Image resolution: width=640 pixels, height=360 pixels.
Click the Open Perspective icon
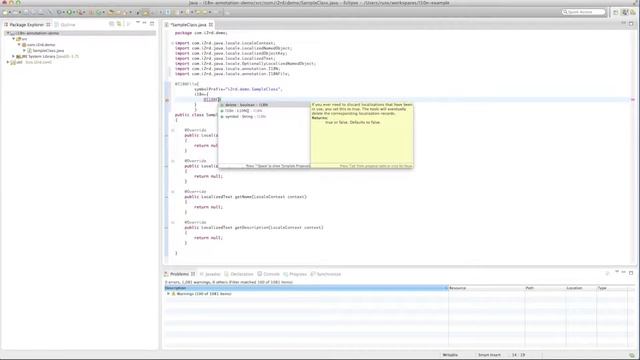click(x=616, y=12)
